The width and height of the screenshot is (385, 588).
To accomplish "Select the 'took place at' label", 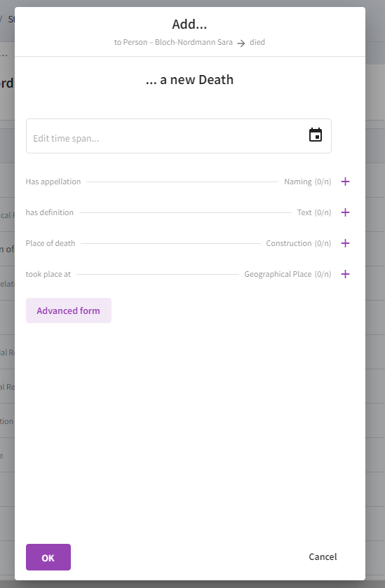I will point(48,274).
